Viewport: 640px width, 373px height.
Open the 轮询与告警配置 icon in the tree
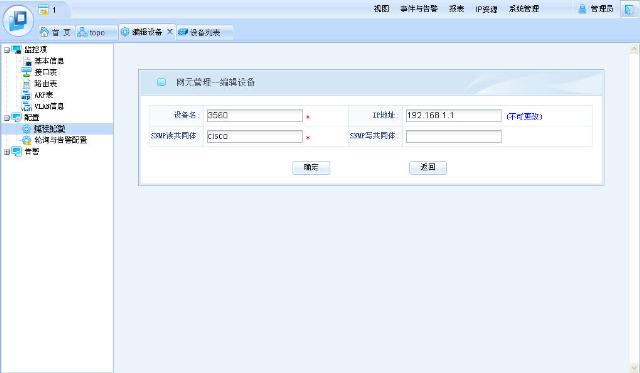pyautogui.click(x=27, y=140)
